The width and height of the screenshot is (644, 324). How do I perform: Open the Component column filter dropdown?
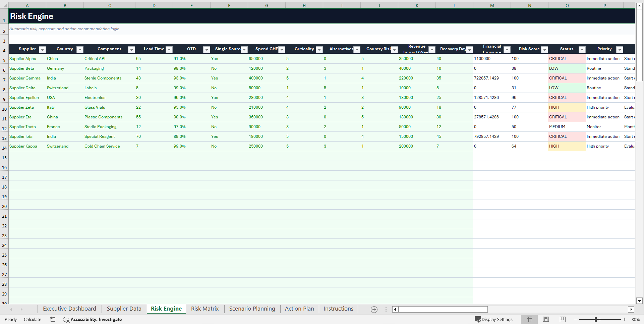(132, 50)
